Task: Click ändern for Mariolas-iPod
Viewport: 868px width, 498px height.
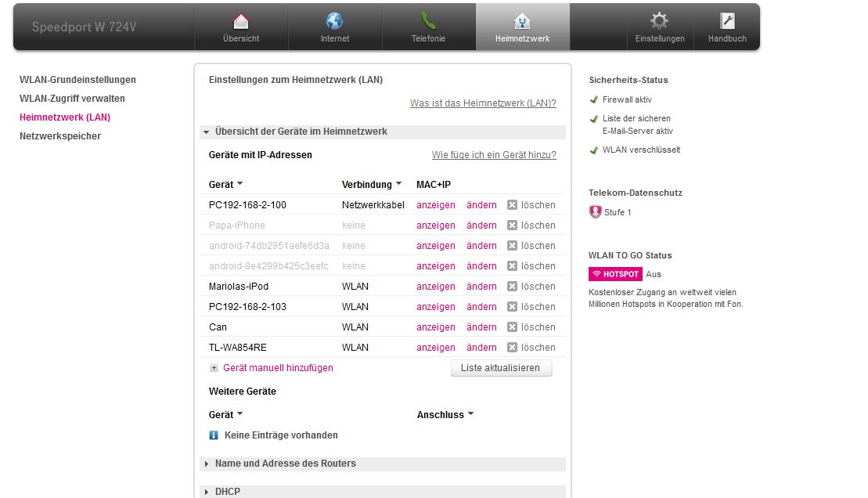Action: tap(481, 287)
